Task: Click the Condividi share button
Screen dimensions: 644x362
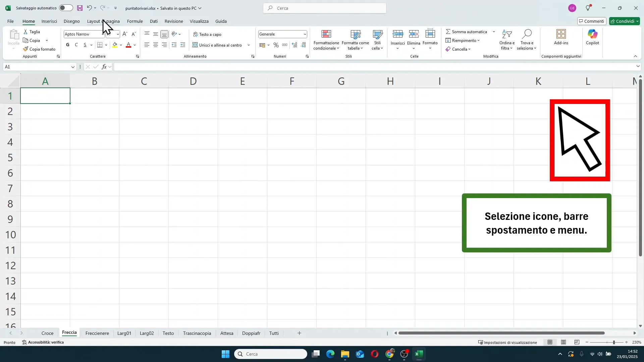Action: point(625,21)
